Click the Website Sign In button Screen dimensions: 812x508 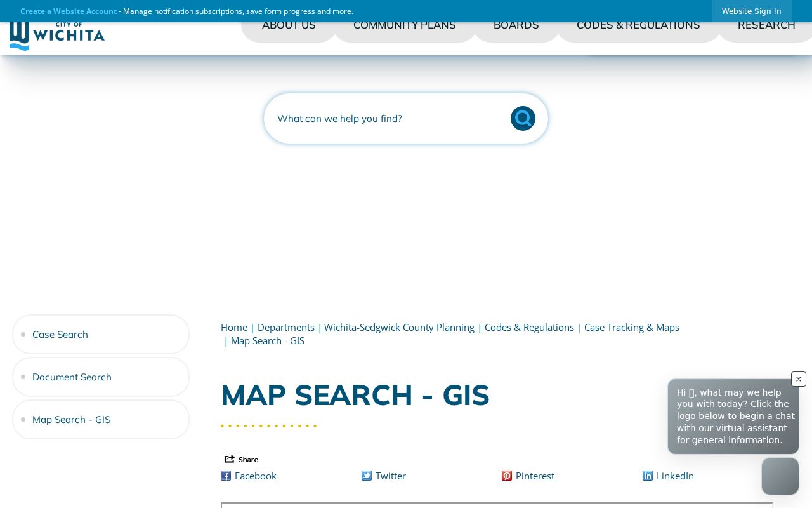coord(752,11)
